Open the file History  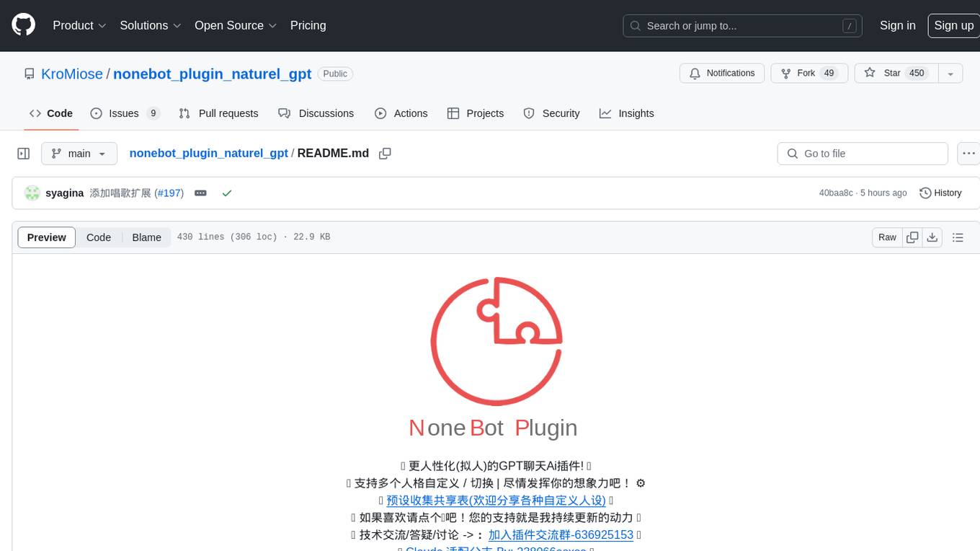pyautogui.click(x=940, y=193)
